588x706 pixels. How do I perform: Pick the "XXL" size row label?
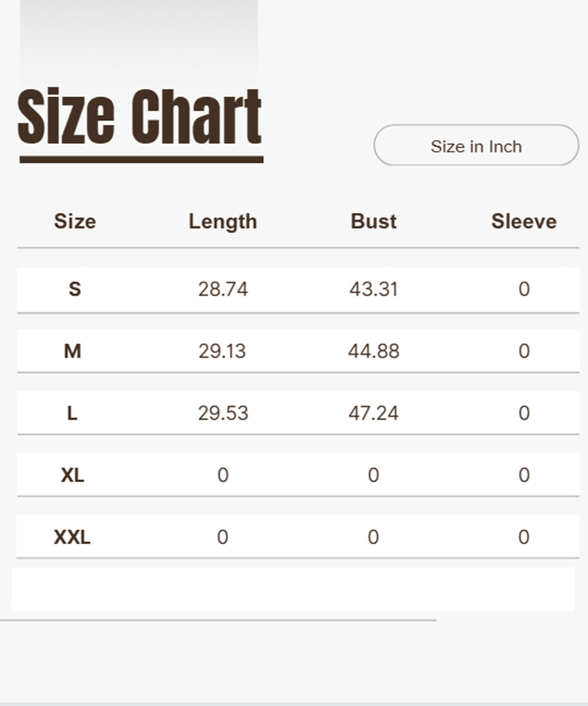[x=72, y=537]
